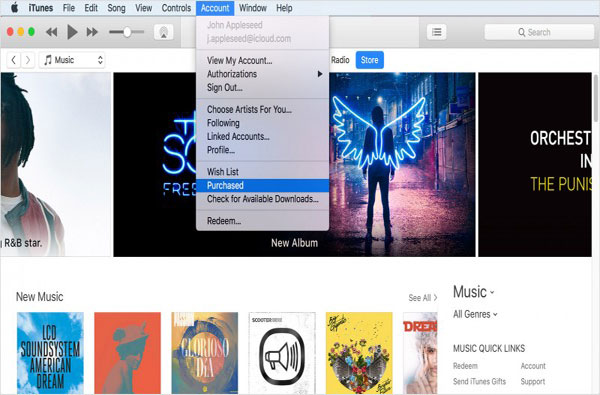This screenshot has height=395, width=600.
Task: Show the Up Next list
Action: point(436,32)
